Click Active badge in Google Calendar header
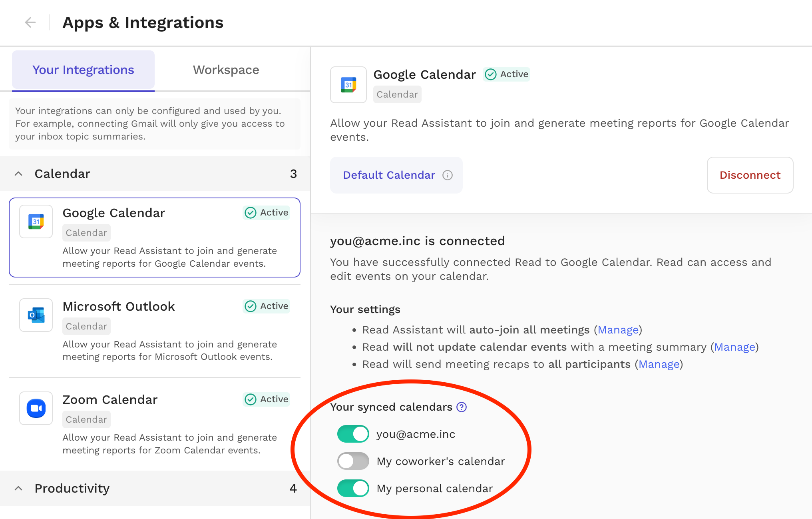The width and height of the screenshot is (812, 519). click(506, 74)
